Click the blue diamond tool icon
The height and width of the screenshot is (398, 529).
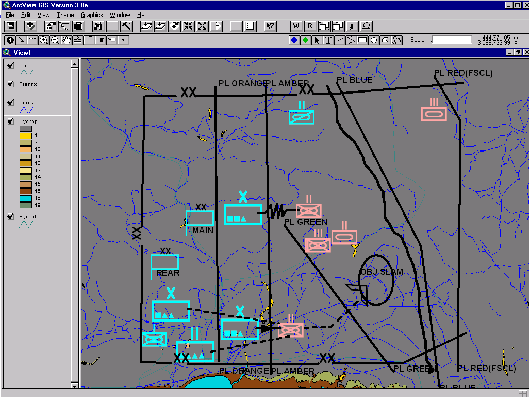click(294, 40)
